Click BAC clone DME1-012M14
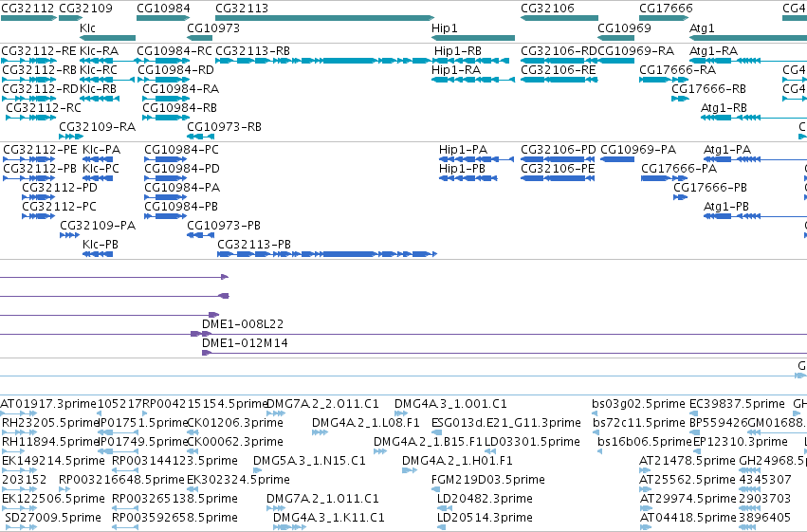 pos(245,343)
